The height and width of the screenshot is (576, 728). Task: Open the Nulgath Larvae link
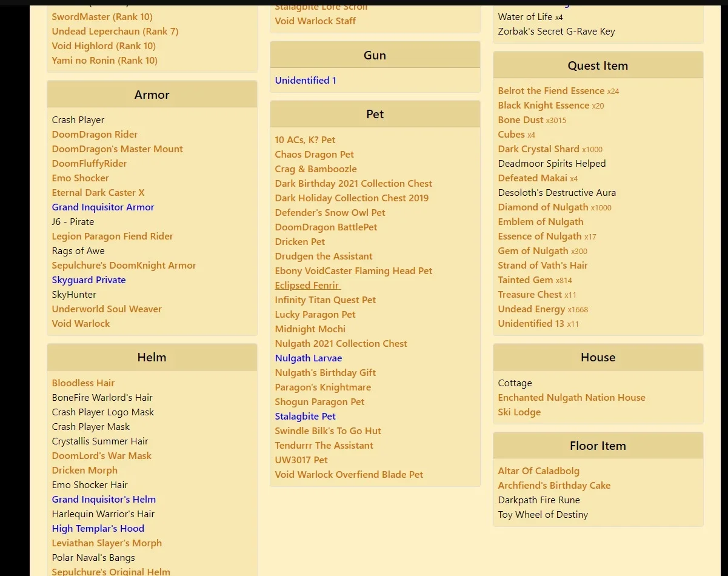coord(309,358)
